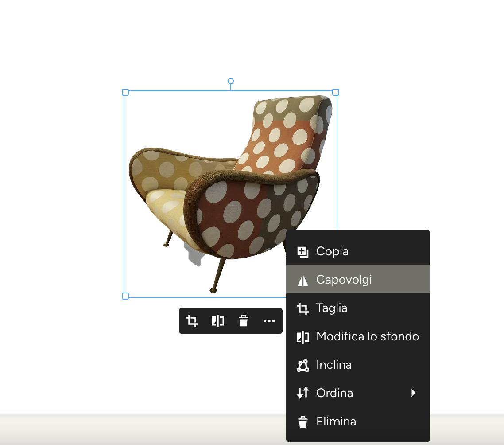The height and width of the screenshot is (445, 504).
Task: Click the top-right selection handle
Action: [336, 92]
